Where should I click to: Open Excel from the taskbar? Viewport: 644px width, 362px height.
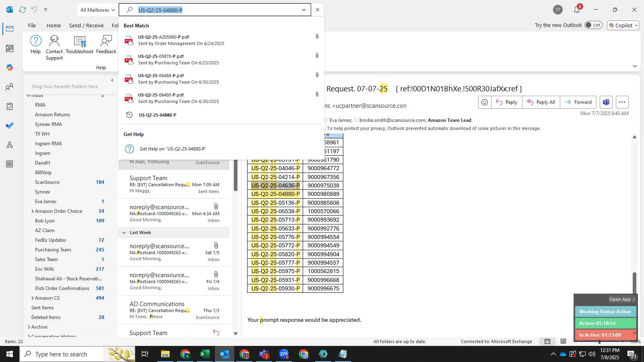tap(205, 354)
